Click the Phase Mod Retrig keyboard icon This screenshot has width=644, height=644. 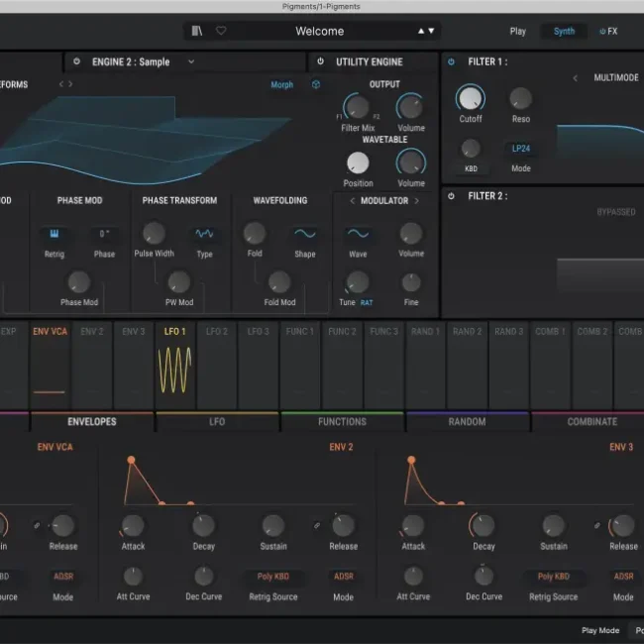(x=54, y=234)
